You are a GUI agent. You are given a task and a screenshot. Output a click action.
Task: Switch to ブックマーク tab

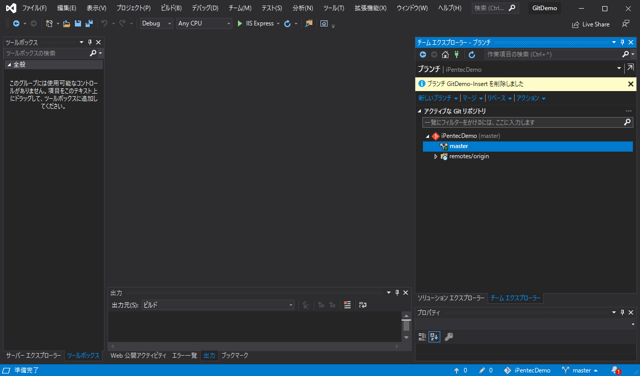(x=235, y=356)
